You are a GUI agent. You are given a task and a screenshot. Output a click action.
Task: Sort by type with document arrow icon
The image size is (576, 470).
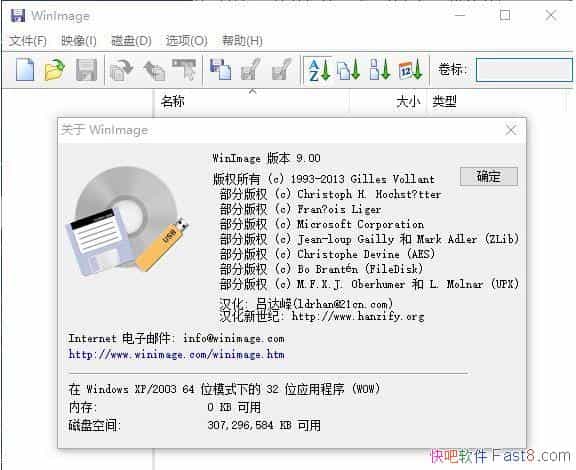pos(349,69)
